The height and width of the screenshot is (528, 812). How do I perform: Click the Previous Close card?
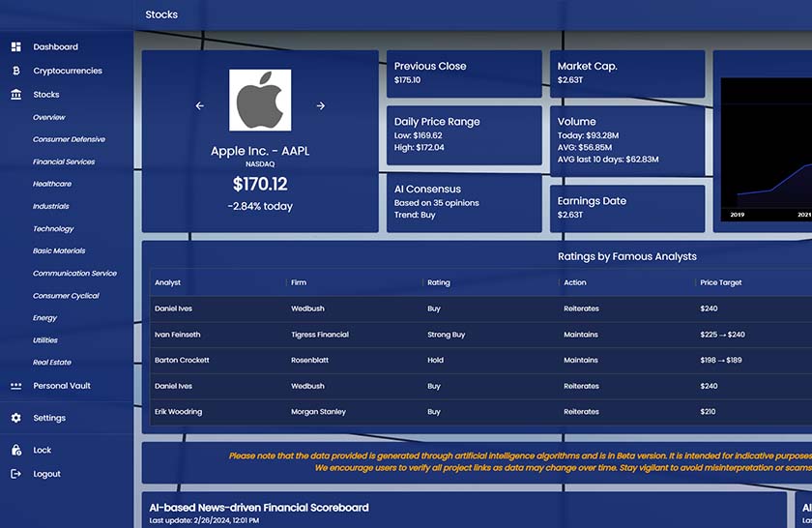tap(464, 73)
